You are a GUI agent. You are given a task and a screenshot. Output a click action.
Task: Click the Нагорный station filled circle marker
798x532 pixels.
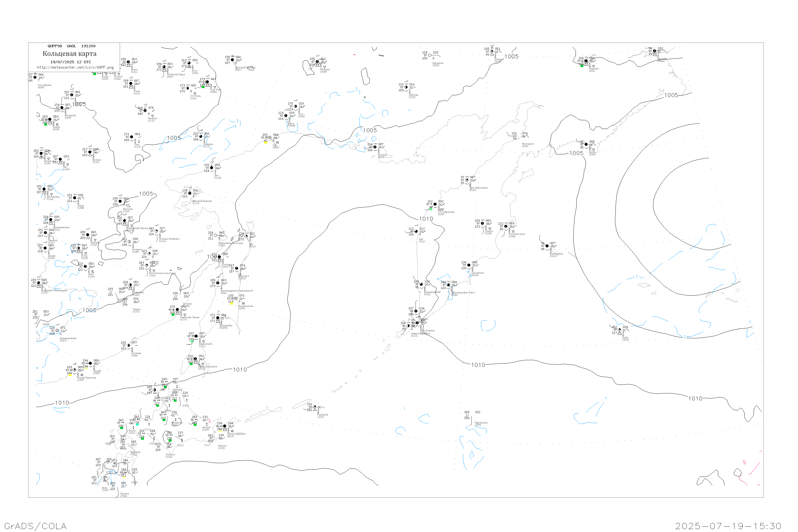(62, 107)
